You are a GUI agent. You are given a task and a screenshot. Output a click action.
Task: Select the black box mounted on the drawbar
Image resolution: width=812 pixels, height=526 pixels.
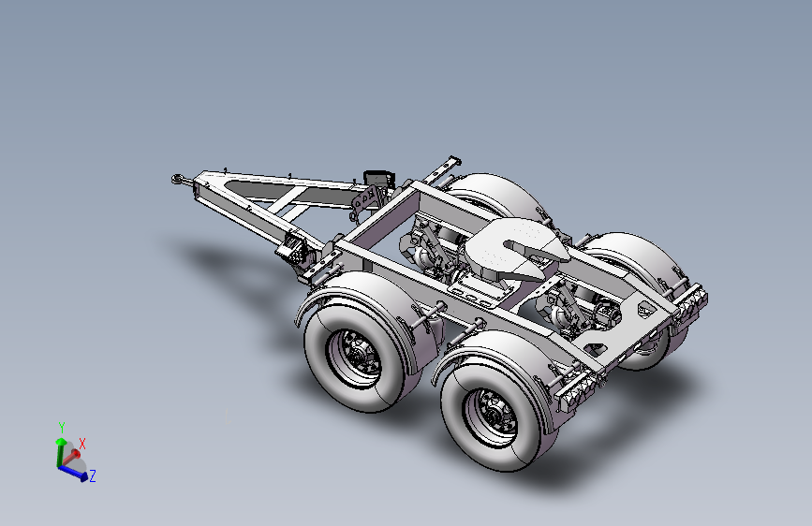378,180
